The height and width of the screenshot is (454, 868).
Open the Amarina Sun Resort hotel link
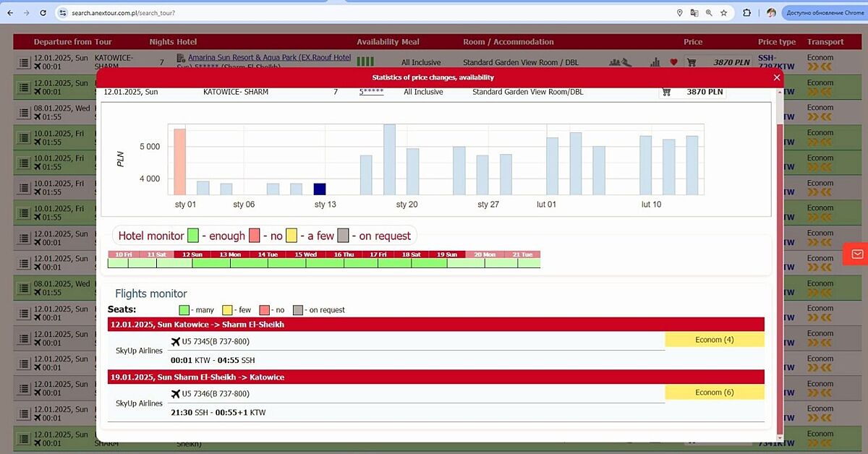[269, 58]
